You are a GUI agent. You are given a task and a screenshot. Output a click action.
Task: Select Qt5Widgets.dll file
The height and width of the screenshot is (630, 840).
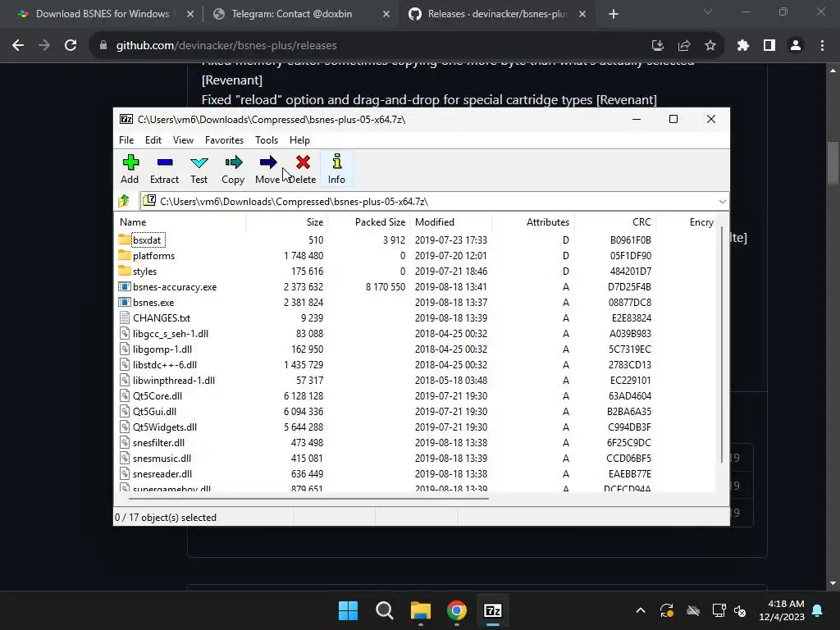(164, 427)
